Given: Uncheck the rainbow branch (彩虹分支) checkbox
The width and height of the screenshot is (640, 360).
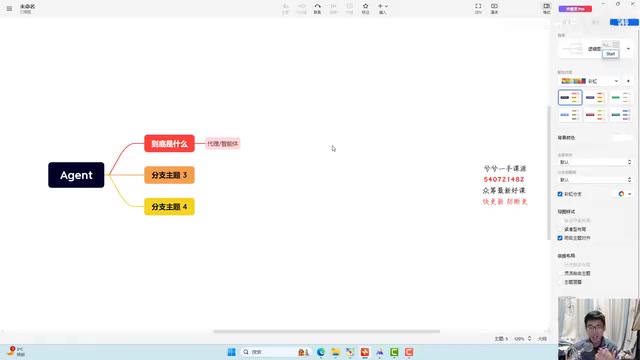Looking at the screenshot, I should click(560, 194).
